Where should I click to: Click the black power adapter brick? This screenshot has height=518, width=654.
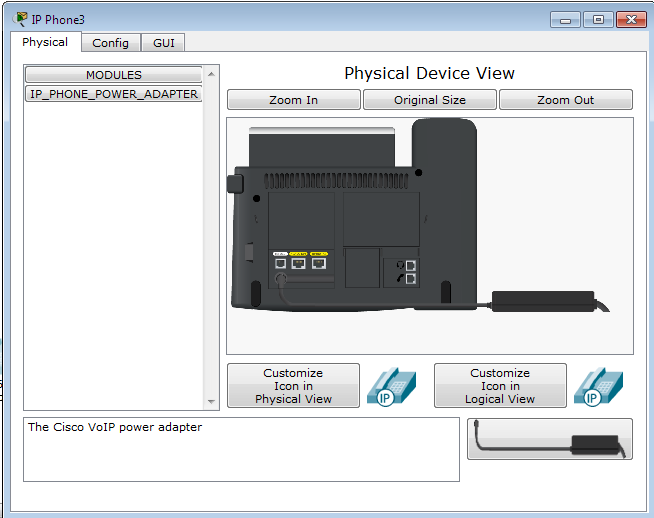click(543, 301)
